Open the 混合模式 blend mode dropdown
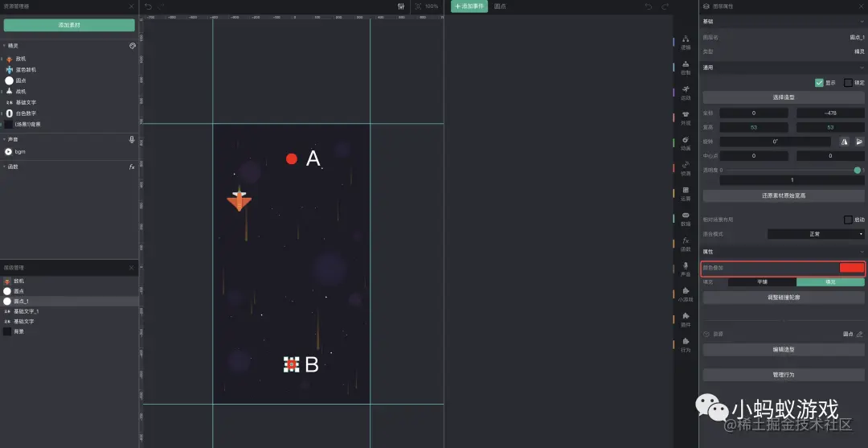The height and width of the screenshot is (448, 868). coord(816,234)
